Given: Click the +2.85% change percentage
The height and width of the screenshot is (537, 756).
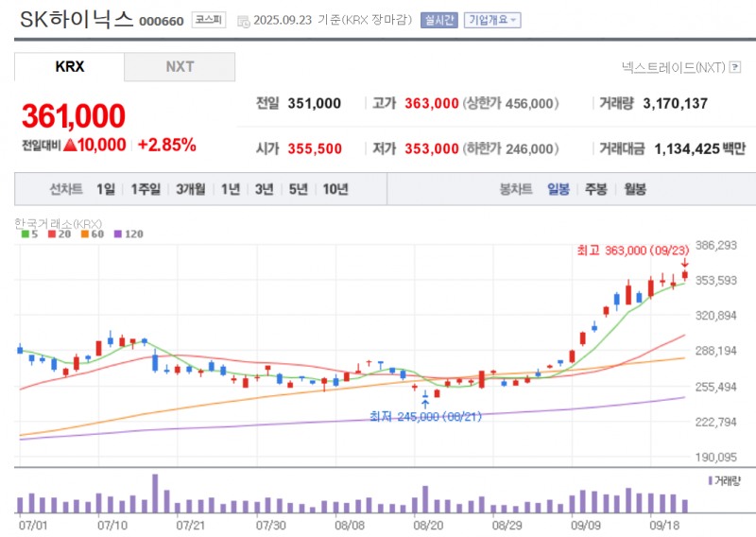Looking at the screenshot, I should 167,145.
